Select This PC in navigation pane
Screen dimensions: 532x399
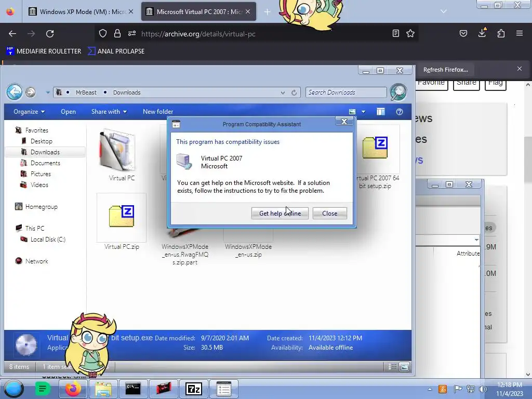[35, 229]
